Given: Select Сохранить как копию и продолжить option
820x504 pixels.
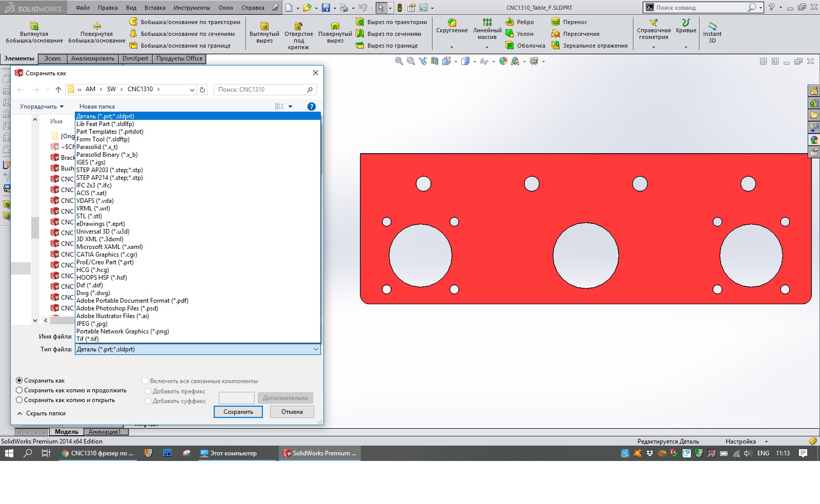Looking at the screenshot, I should click(71, 390).
